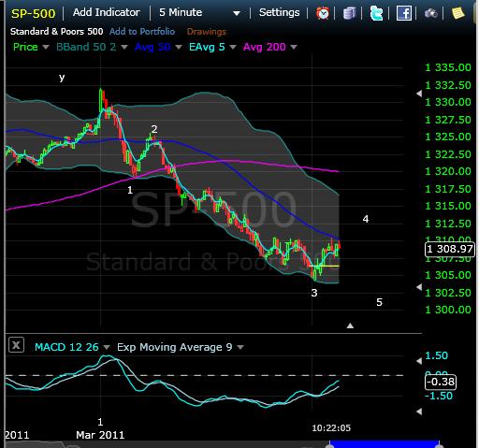Click the lower price-axis arrow near 1 302.50
479x448 pixels.
pos(419,287)
